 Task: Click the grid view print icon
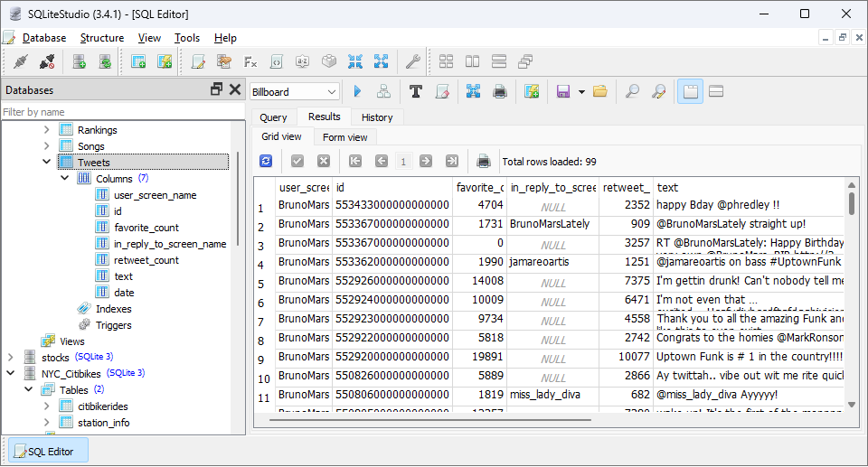coord(484,161)
